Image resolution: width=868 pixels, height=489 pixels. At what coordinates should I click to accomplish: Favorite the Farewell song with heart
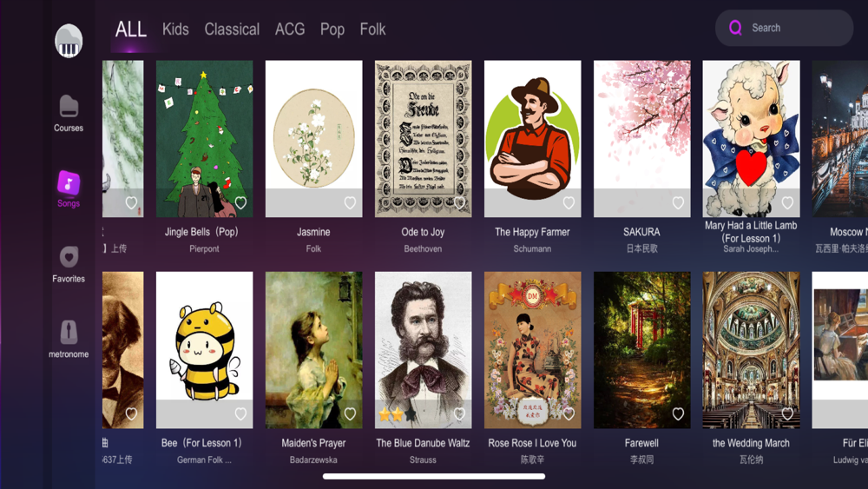[678, 413]
